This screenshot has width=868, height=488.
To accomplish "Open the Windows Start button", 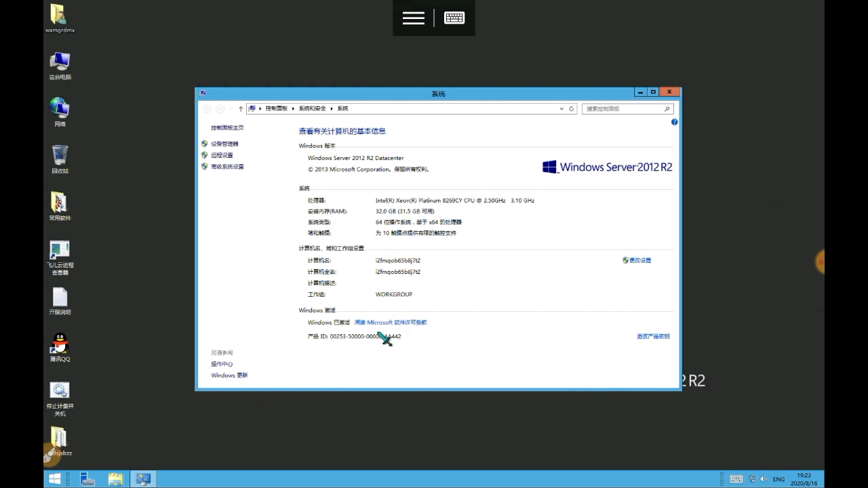I will click(x=55, y=479).
